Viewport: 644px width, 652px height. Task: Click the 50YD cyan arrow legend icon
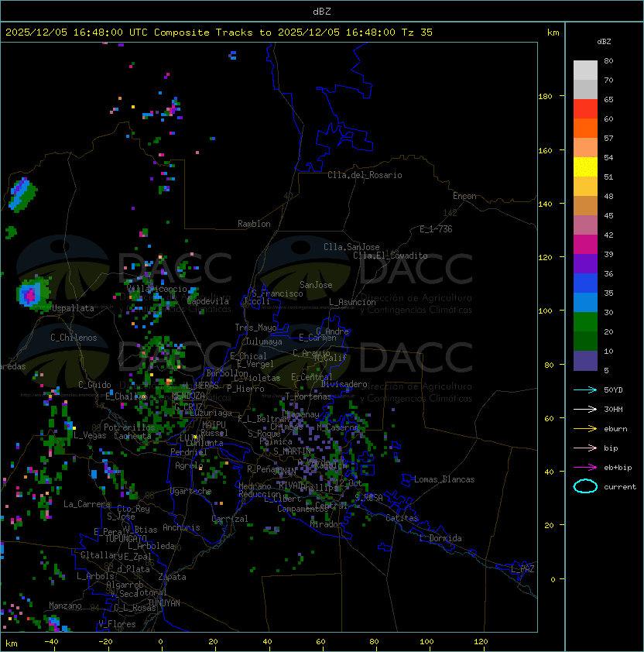pos(585,389)
